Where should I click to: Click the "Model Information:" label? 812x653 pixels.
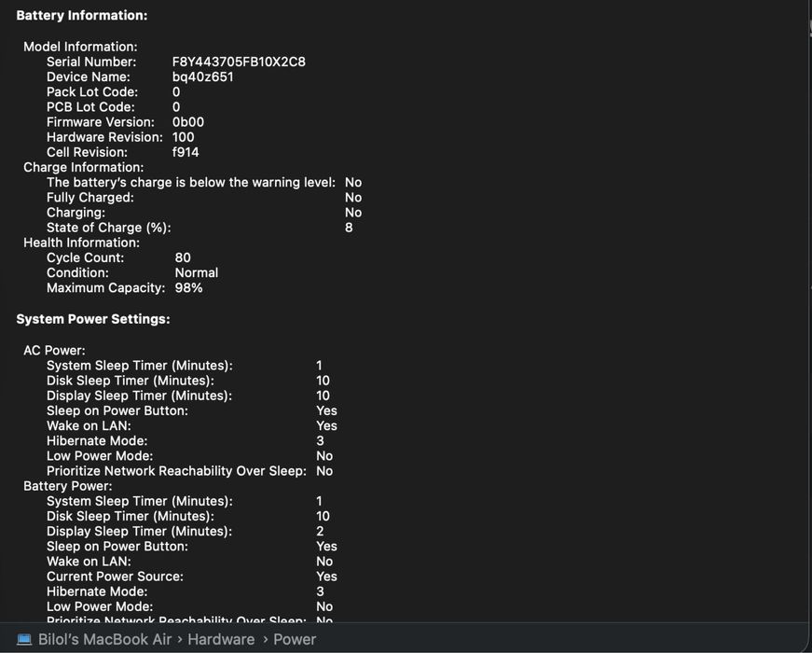80,47
